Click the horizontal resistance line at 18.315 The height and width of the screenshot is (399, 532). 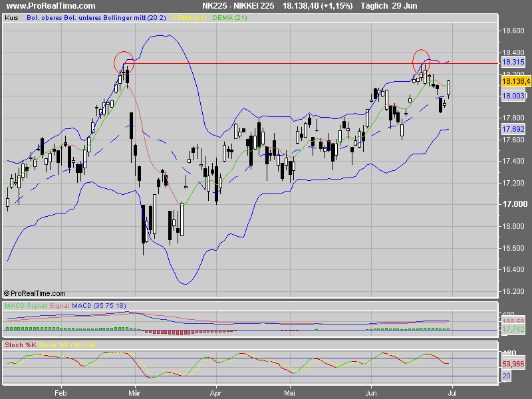(x=299, y=63)
